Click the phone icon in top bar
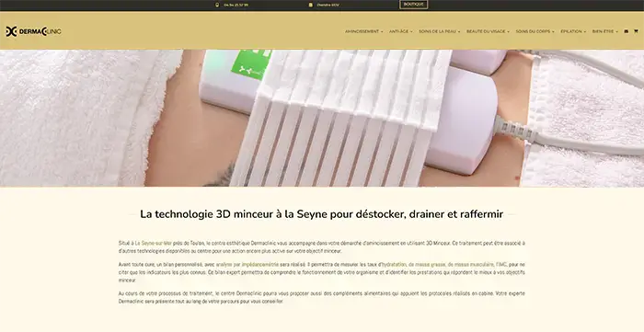The width and height of the screenshot is (644, 332). (217, 5)
